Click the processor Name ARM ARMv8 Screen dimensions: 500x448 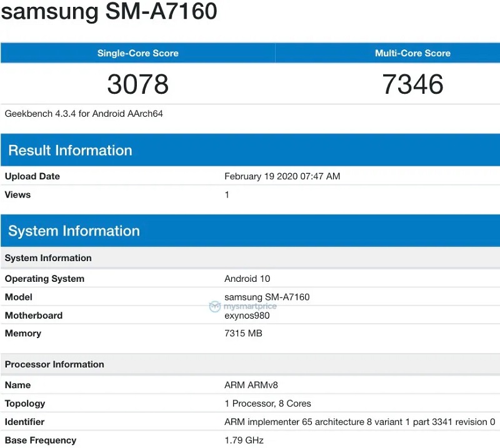[x=250, y=385]
